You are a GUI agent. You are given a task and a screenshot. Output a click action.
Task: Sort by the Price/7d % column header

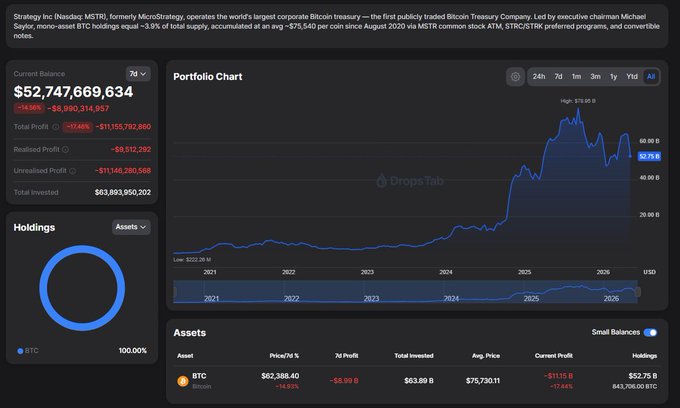click(284, 356)
